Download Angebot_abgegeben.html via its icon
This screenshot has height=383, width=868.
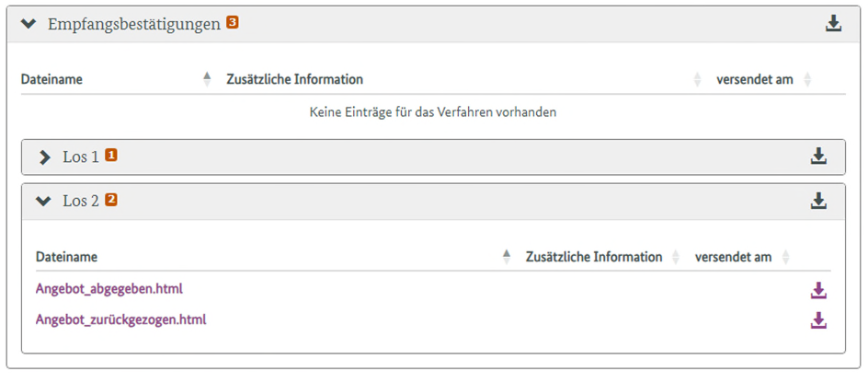click(818, 291)
